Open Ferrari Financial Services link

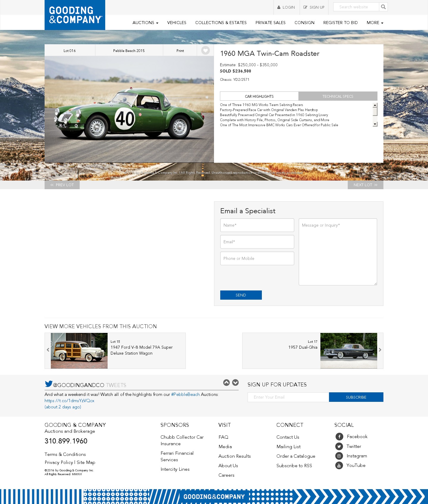[x=177, y=456]
